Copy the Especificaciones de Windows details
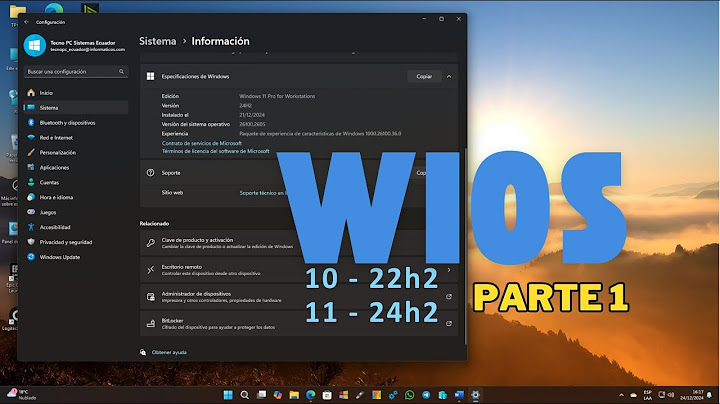Viewport: 720px width, 404px height. 424,77
